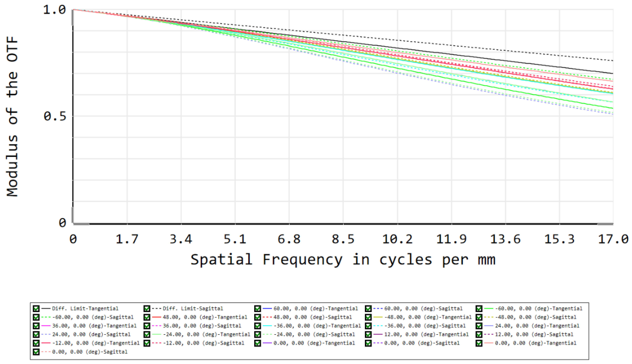Toggle the -48.00 deg Sagittal checkbox
Image resolution: width=632 pixels, height=364 pixels.
[x=479, y=317]
